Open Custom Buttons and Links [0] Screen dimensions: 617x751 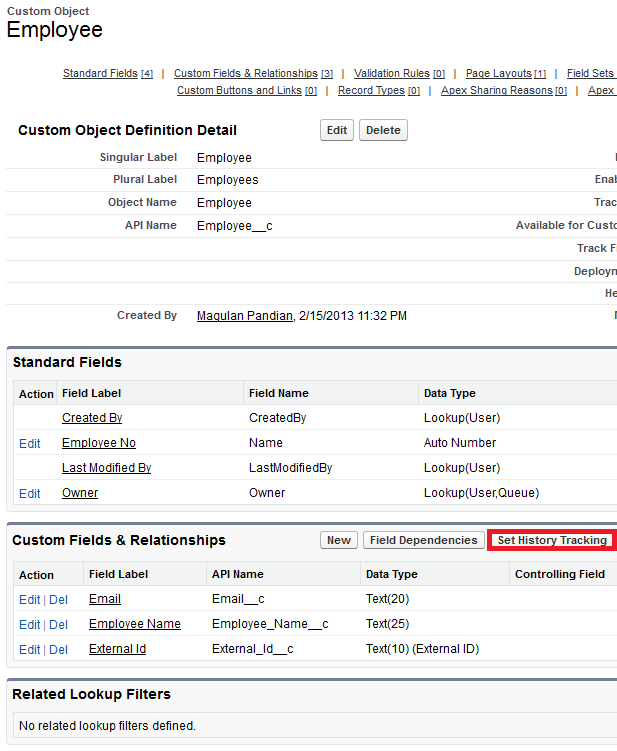pos(247,91)
